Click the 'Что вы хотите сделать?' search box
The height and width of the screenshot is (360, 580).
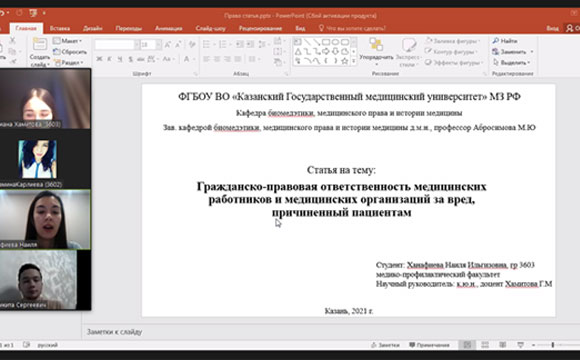click(x=352, y=28)
